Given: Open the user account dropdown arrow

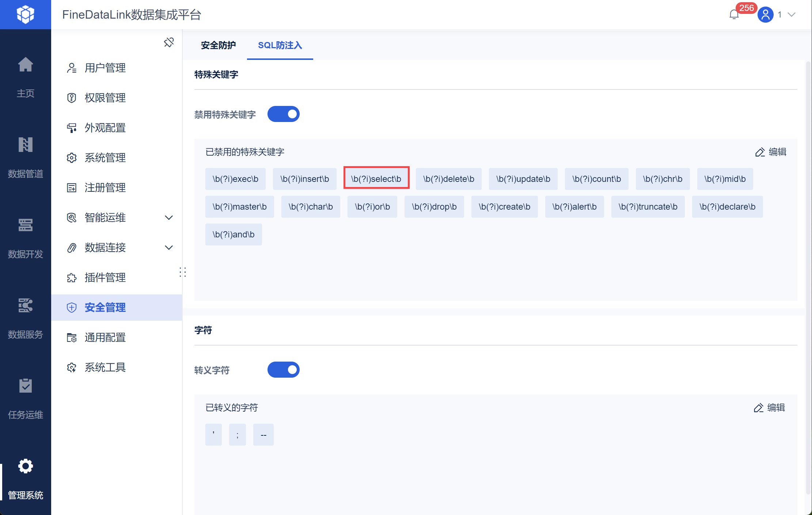Looking at the screenshot, I should pyautogui.click(x=792, y=15).
